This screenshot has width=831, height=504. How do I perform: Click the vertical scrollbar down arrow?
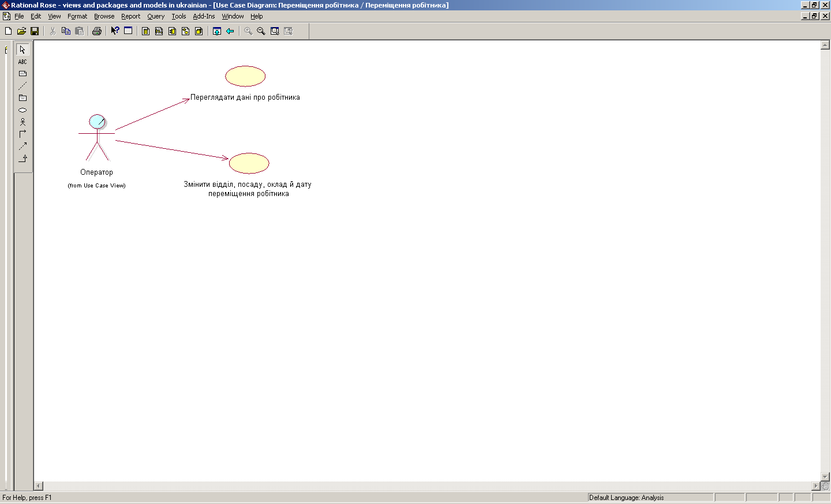825,477
